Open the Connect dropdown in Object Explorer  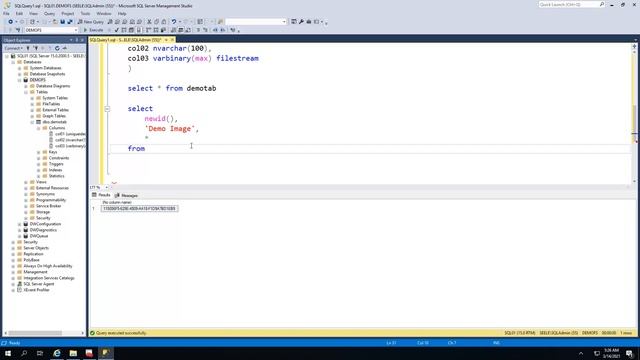tap(13, 48)
